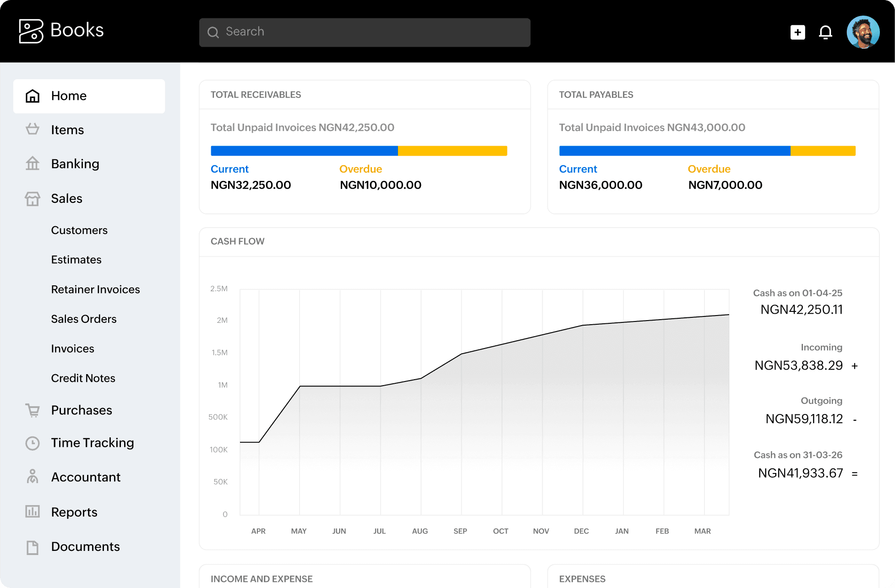
Task: Click TOTAL PAYABLES card header
Action: coord(596,95)
